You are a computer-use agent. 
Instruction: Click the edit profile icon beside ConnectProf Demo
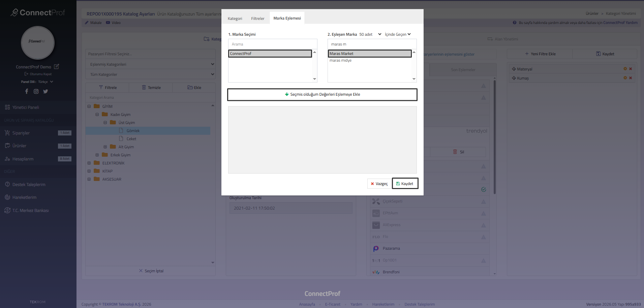pyautogui.click(x=57, y=67)
